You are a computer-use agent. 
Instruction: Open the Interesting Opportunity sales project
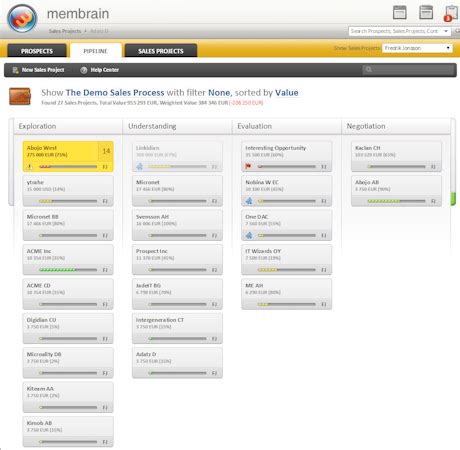(x=287, y=156)
